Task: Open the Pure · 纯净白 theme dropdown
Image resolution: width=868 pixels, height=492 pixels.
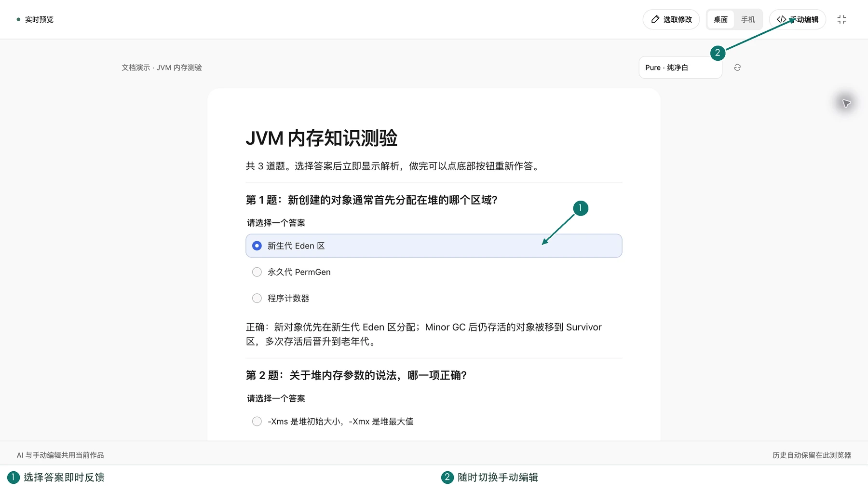Action: pos(680,68)
